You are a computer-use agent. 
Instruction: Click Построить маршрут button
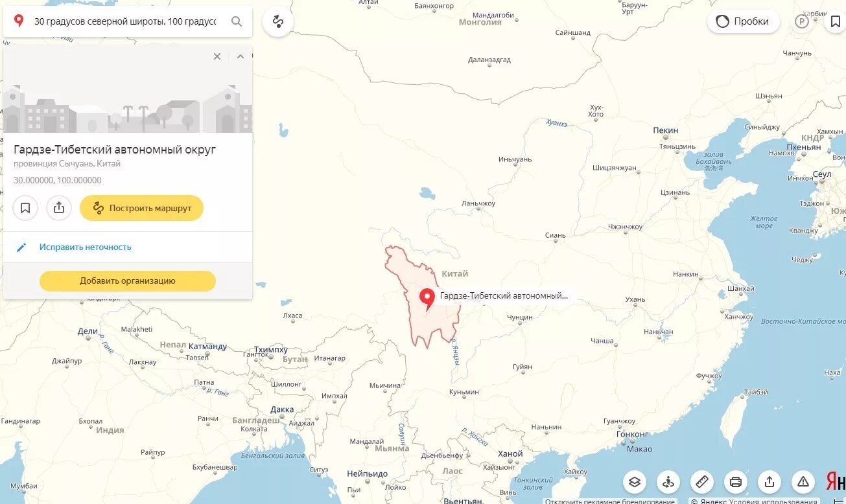tap(141, 208)
